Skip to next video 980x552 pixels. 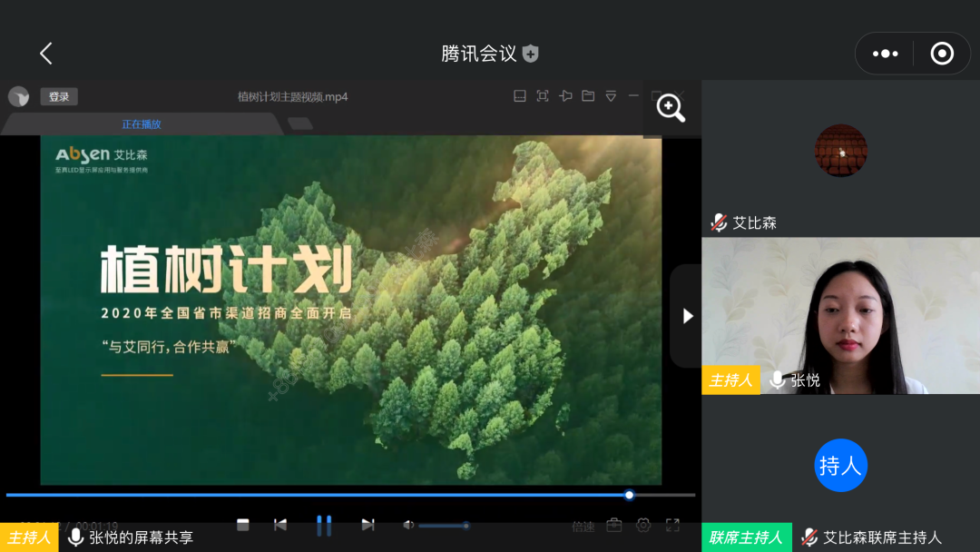(x=368, y=525)
